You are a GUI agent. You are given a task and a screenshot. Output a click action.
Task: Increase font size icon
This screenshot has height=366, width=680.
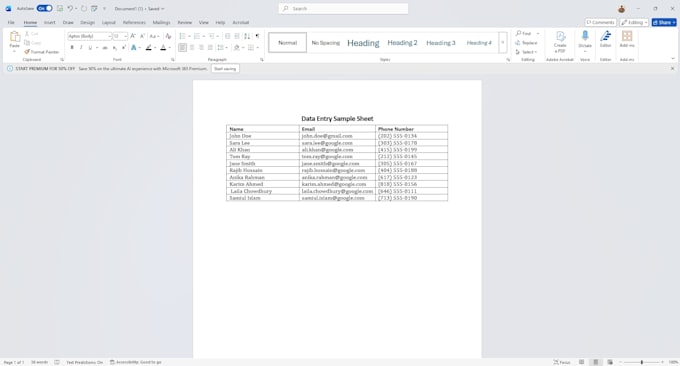[133, 36]
